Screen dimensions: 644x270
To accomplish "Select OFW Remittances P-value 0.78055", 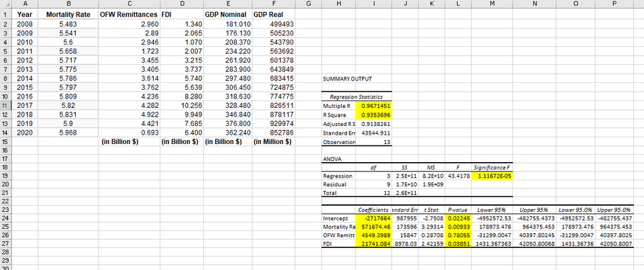I will 458,236.
